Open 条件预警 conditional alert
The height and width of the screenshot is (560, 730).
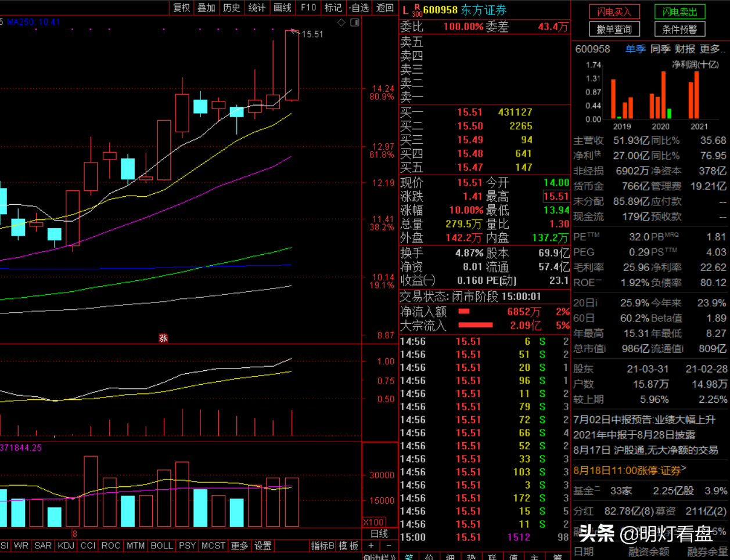(x=680, y=29)
